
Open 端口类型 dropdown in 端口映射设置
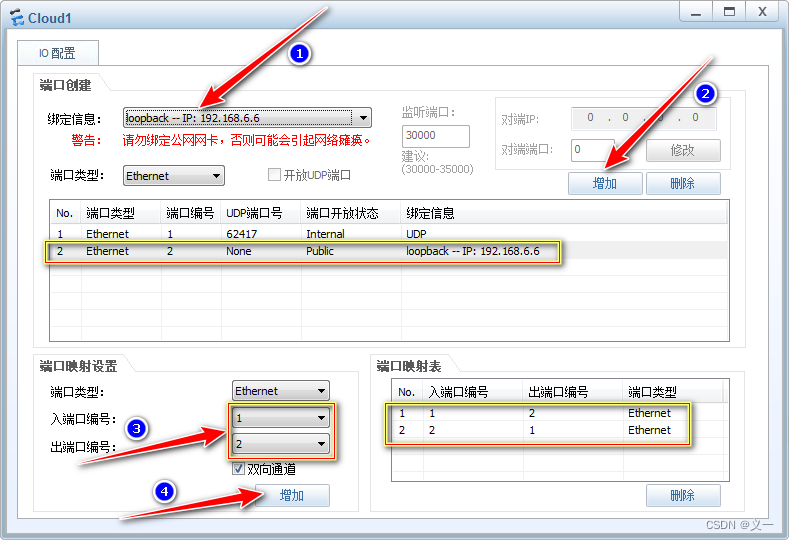[x=281, y=391]
